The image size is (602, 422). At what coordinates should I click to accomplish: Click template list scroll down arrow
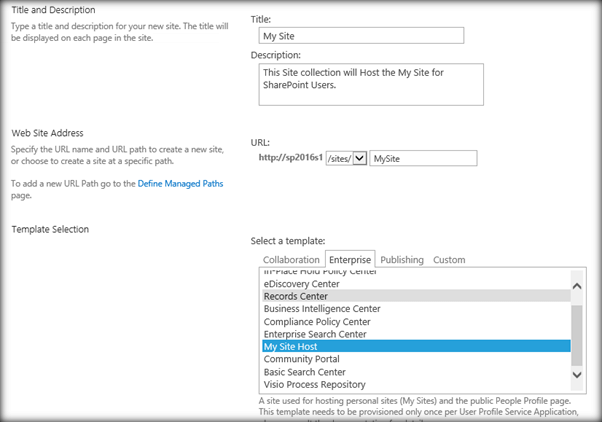tap(576, 374)
